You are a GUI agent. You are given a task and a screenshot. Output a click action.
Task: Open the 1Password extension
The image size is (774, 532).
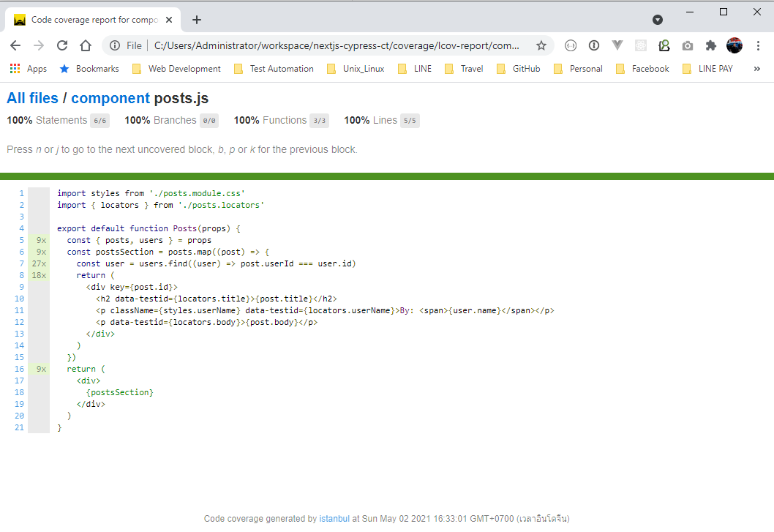point(593,45)
